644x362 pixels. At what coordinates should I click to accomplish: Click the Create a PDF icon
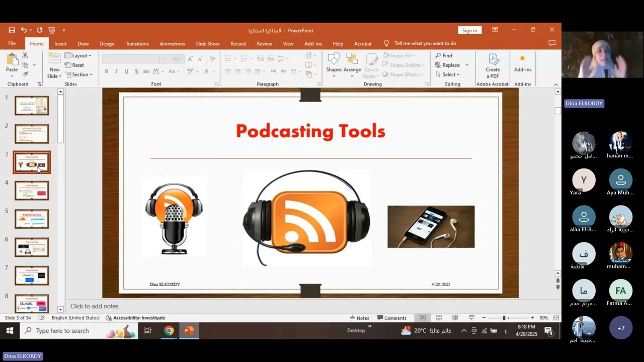[493, 59]
